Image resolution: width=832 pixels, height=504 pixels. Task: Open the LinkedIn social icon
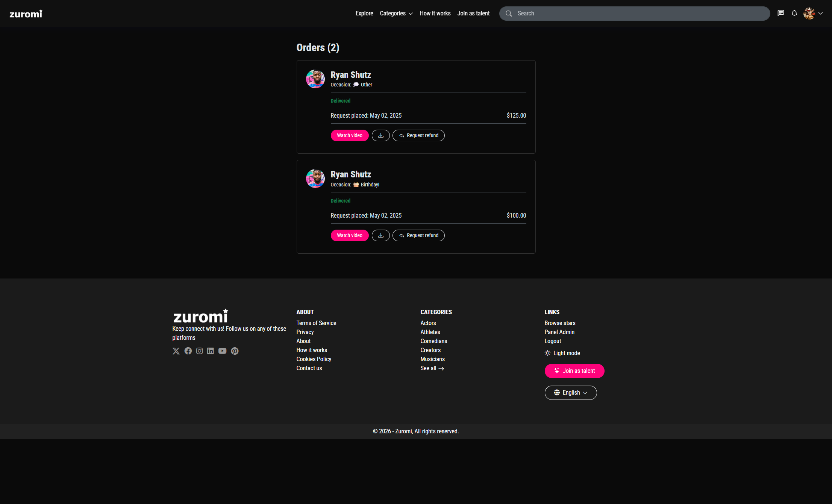[211, 351]
